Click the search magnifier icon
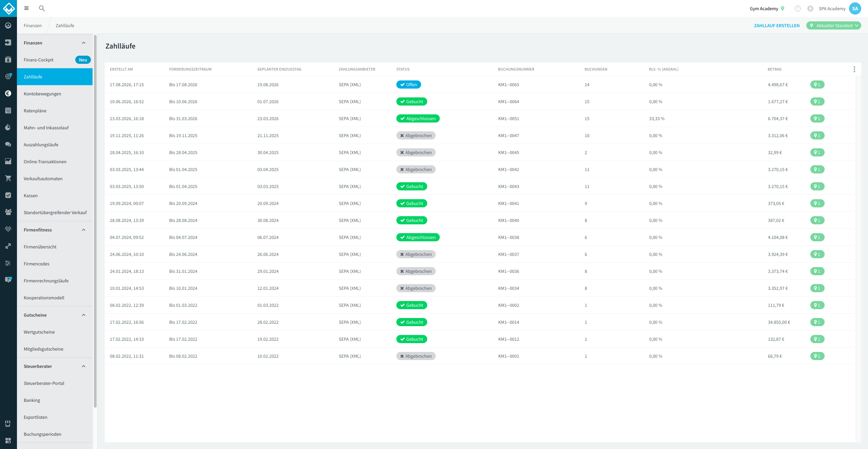The height and width of the screenshot is (449, 868). (42, 8)
